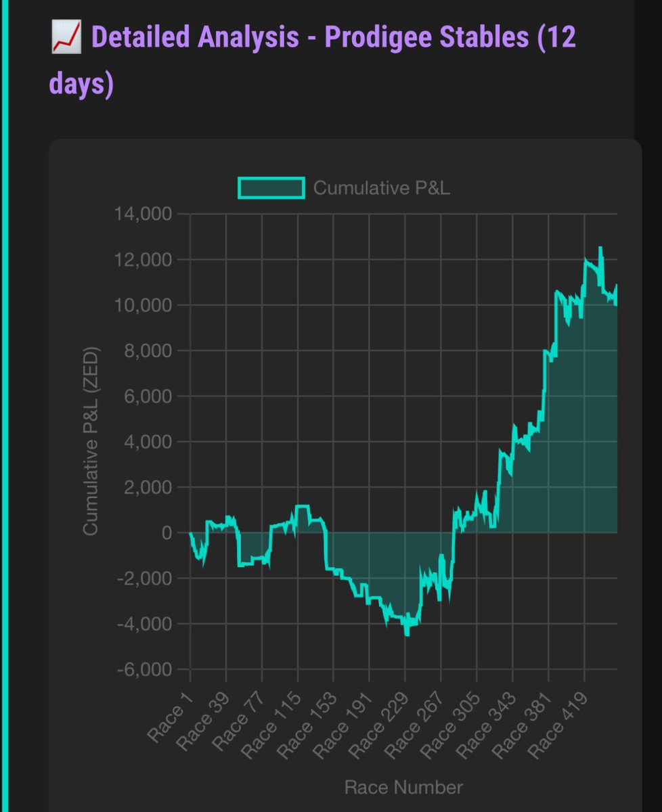Click the Cumulative P&L (ZED) axis title
This screenshot has width=662, height=812.
point(91,442)
